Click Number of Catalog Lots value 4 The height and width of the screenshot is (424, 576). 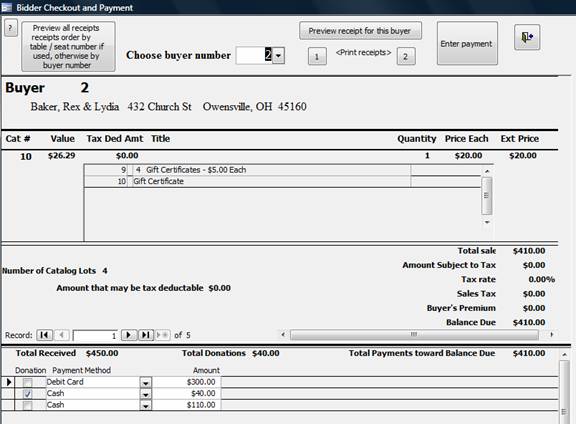105,271
